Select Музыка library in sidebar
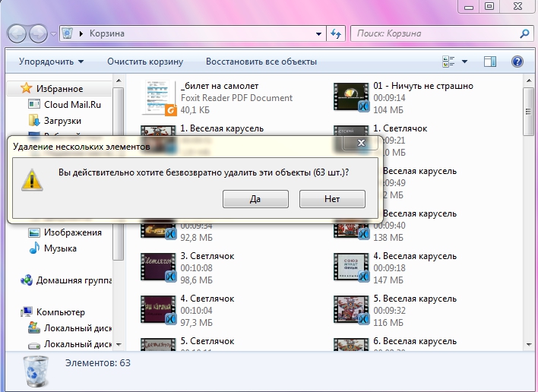 click(x=60, y=248)
